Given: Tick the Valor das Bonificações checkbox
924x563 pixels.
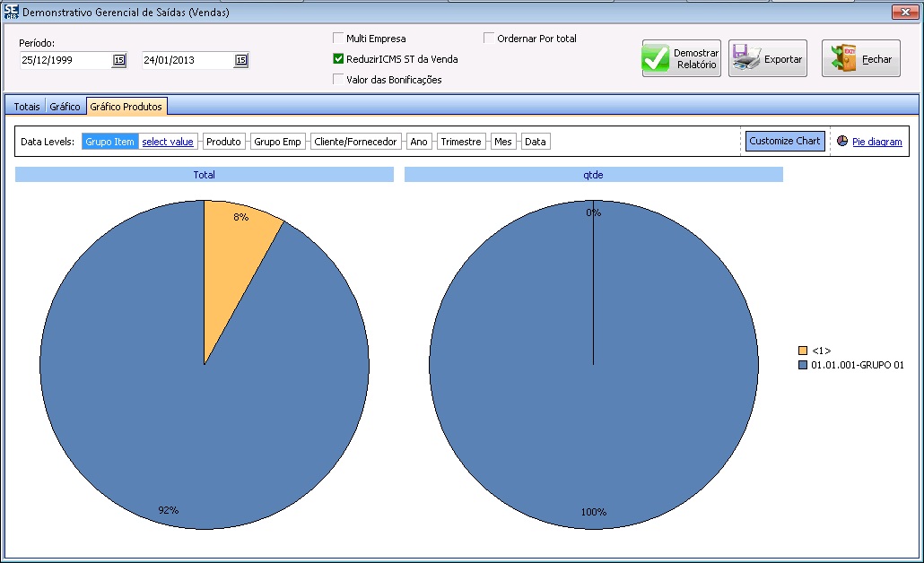Looking at the screenshot, I should [x=338, y=79].
